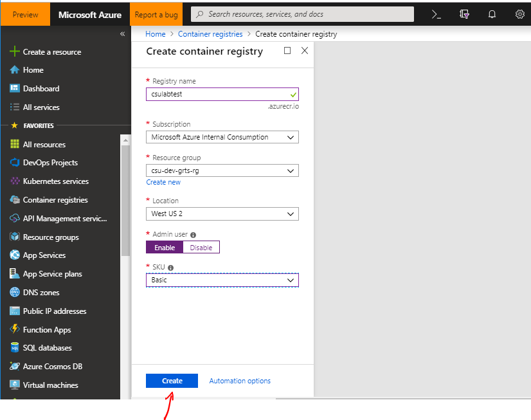This screenshot has height=420, width=531.
Task: Close the Create container registry blade
Action: [x=305, y=51]
